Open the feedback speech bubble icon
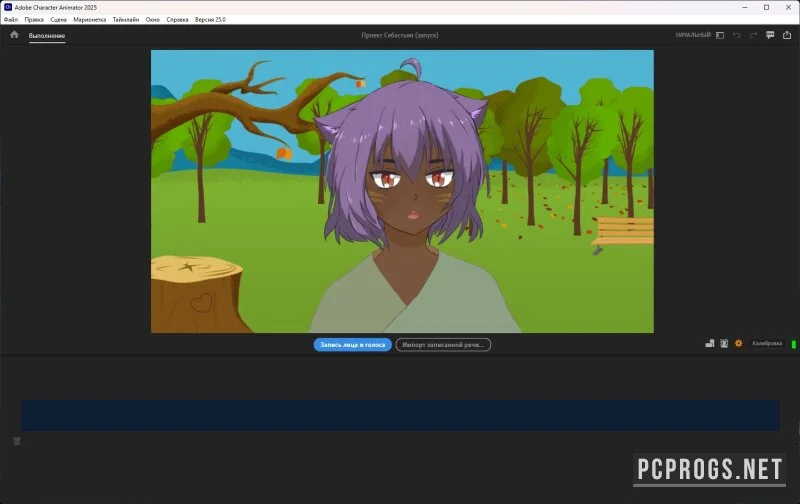Screen dimensions: 800x504 tap(770, 35)
